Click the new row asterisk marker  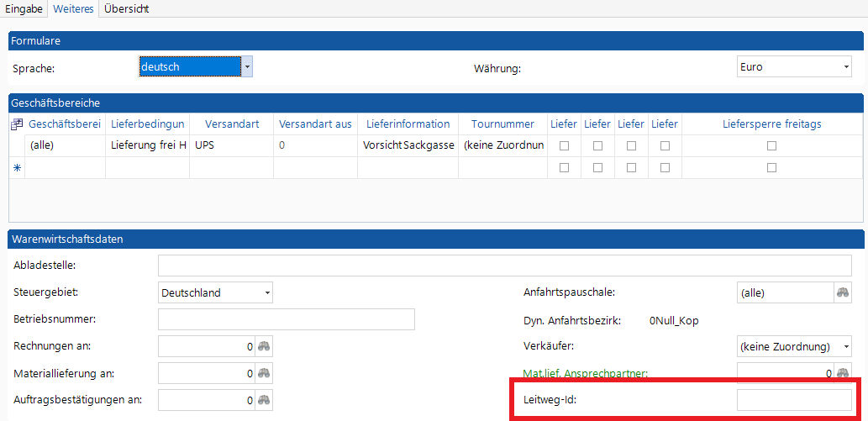click(17, 168)
